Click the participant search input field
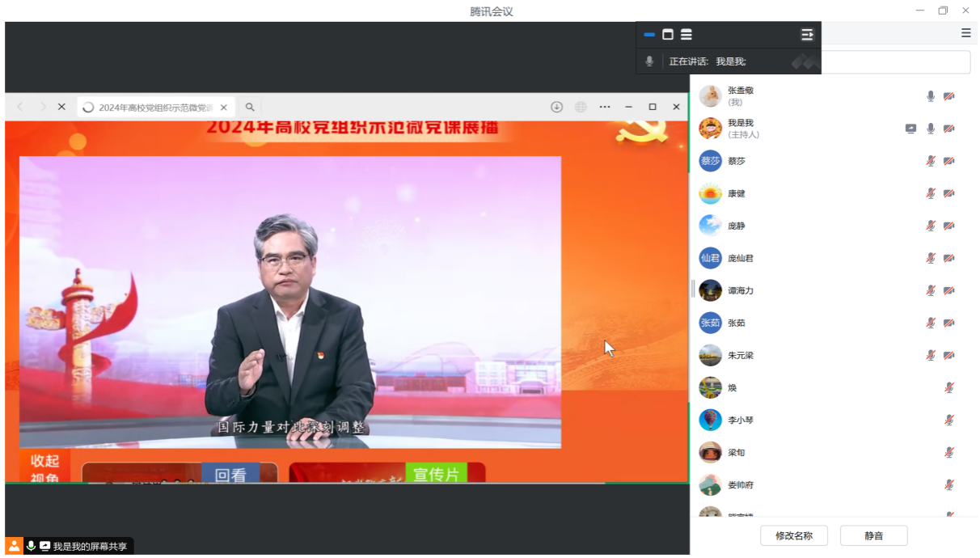The height and width of the screenshot is (558, 980). point(896,62)
